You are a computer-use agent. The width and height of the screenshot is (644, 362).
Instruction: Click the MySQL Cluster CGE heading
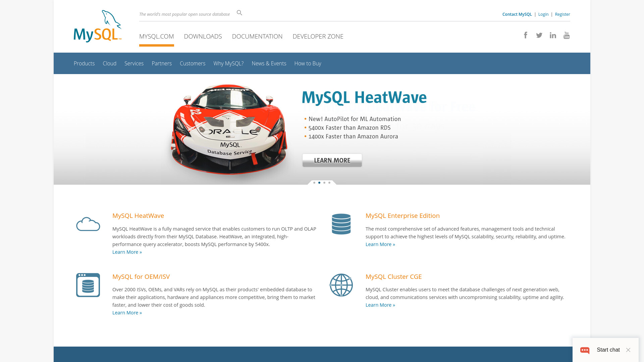tap(393, 277)
